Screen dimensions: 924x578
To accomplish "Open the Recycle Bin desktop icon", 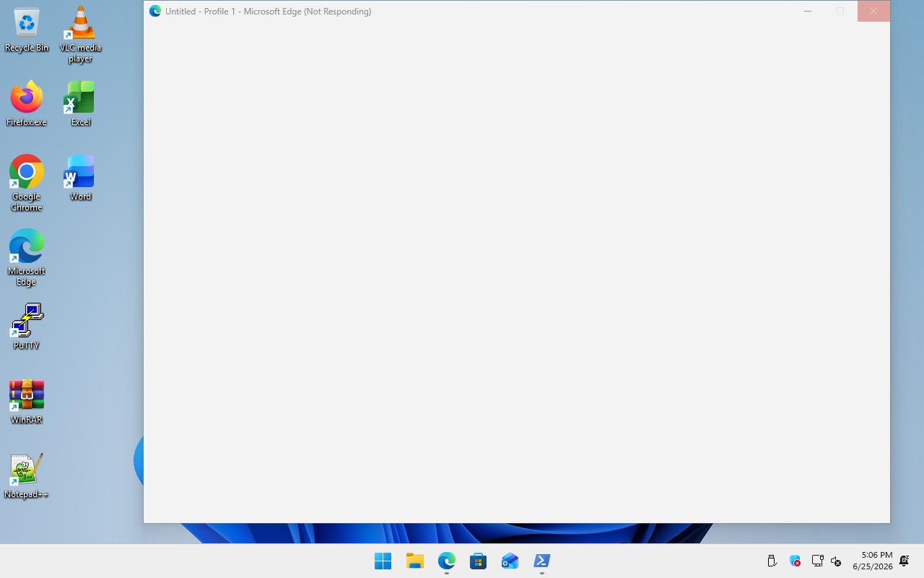I will pyautogui.click(x=27, y=30).
